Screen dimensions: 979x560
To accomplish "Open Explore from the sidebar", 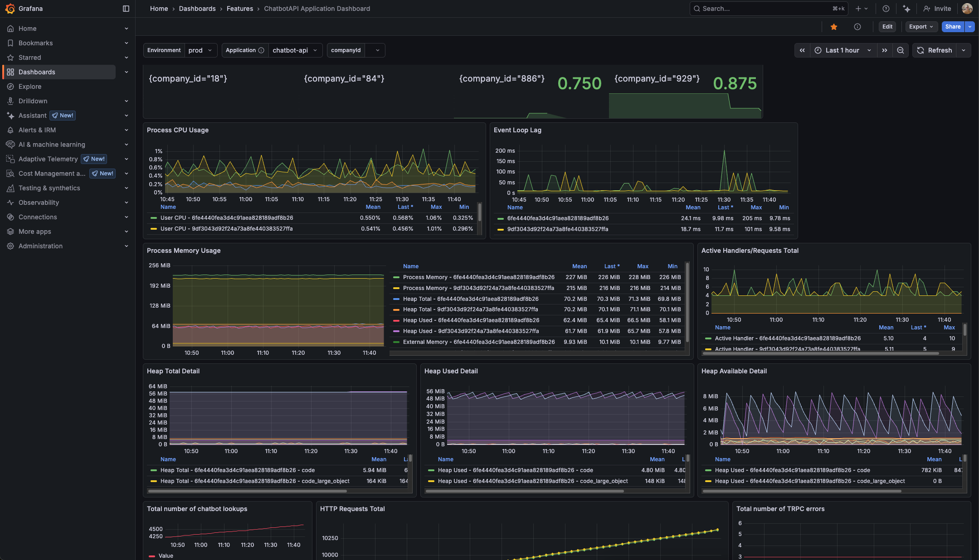I will 30,87.
